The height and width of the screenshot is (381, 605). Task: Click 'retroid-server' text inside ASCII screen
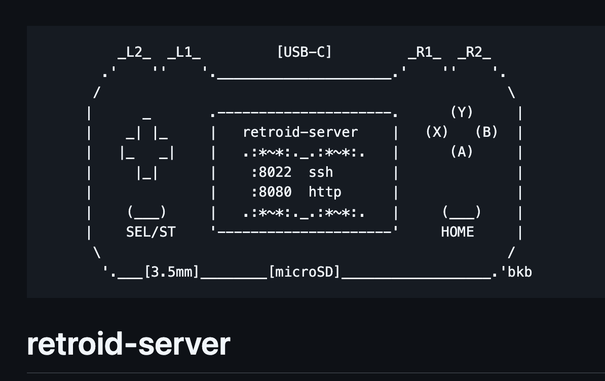coord(301,132)
